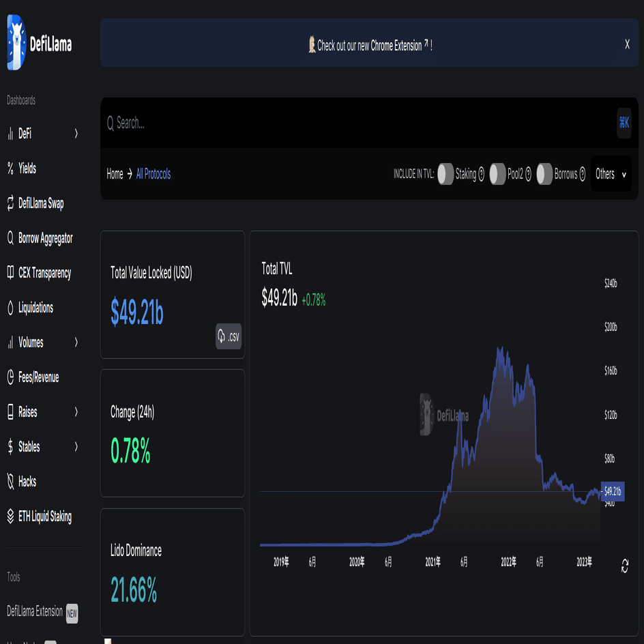The height and width of the screenshot is (644, 644).
Task: Click the 2023年 axis label
Action: tap(584, 562)
